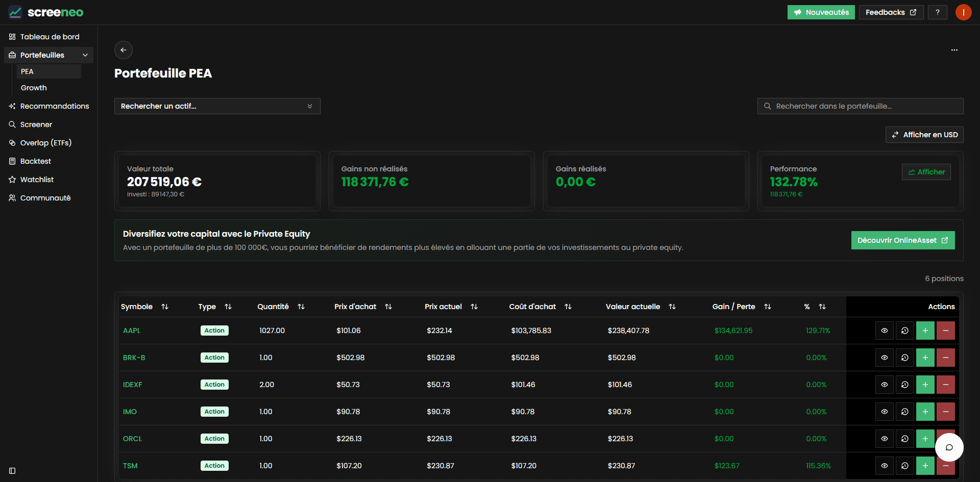Click the back arrow button
This screenshot has width=980, height=482.
[x=124, y=50]
